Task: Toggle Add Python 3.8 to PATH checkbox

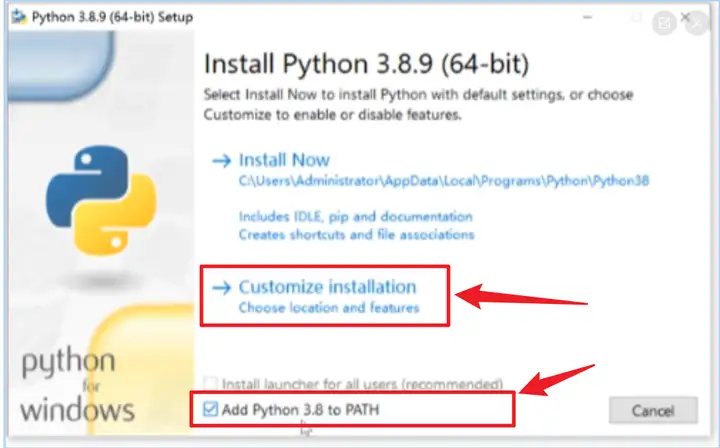Action: click(x=210, y=409)
